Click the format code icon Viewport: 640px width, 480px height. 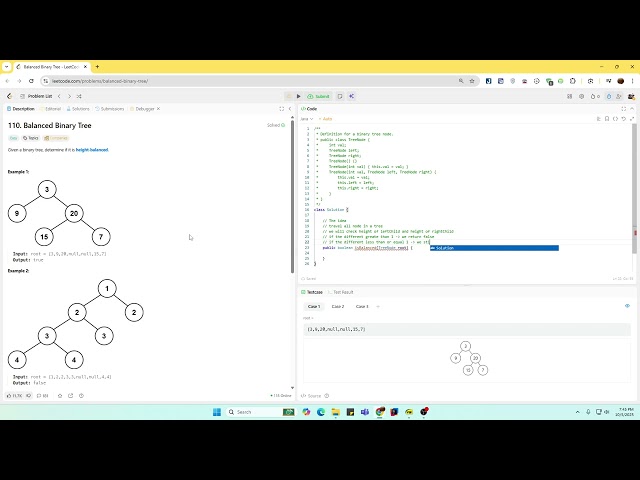599,119
